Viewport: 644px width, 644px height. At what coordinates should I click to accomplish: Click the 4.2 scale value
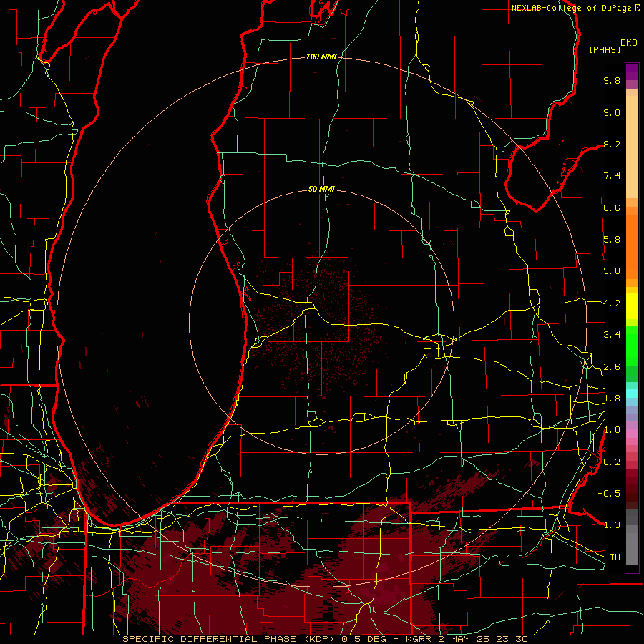612,303
